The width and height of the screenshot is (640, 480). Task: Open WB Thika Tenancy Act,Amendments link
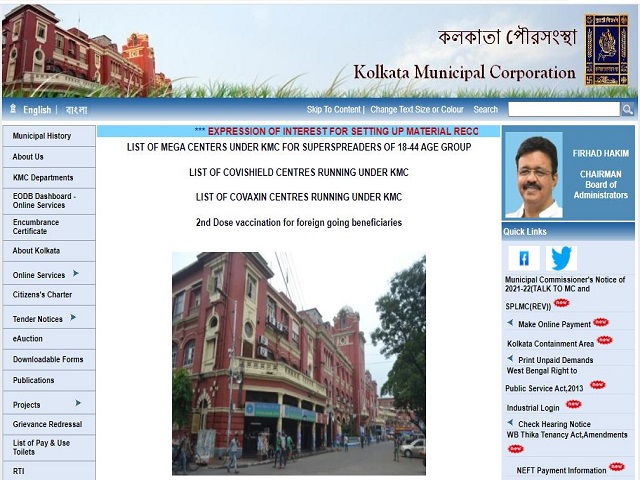point(567,435)
